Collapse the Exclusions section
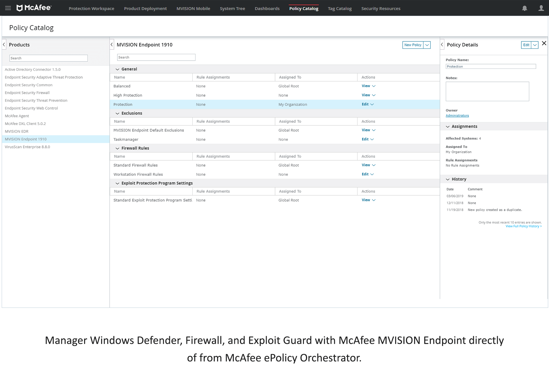 click(x=117, y=113)
